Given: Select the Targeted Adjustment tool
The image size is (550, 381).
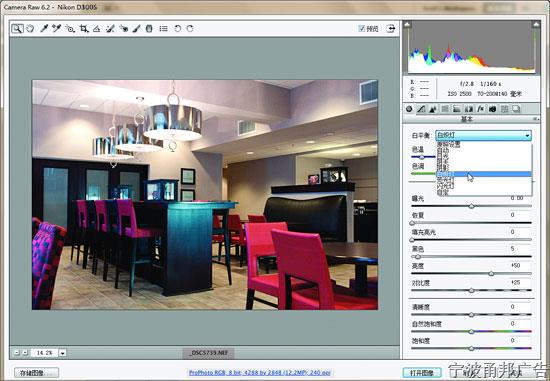Looking at the screenshot, I should point(70,29).
